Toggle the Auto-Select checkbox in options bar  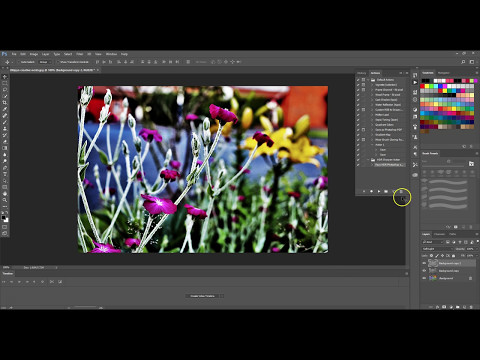click(x=19, y=62)
